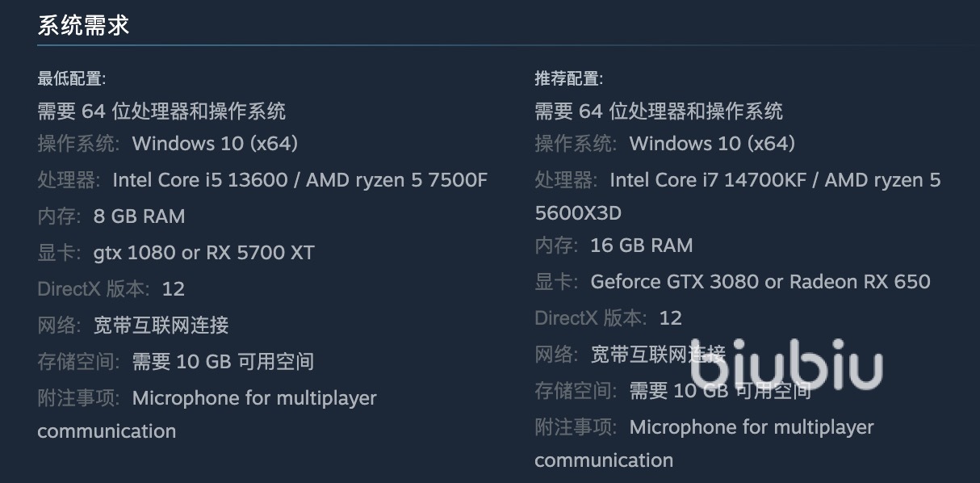Click the DirectX 版本 line under 最低配置

click(x=111, y=289)
